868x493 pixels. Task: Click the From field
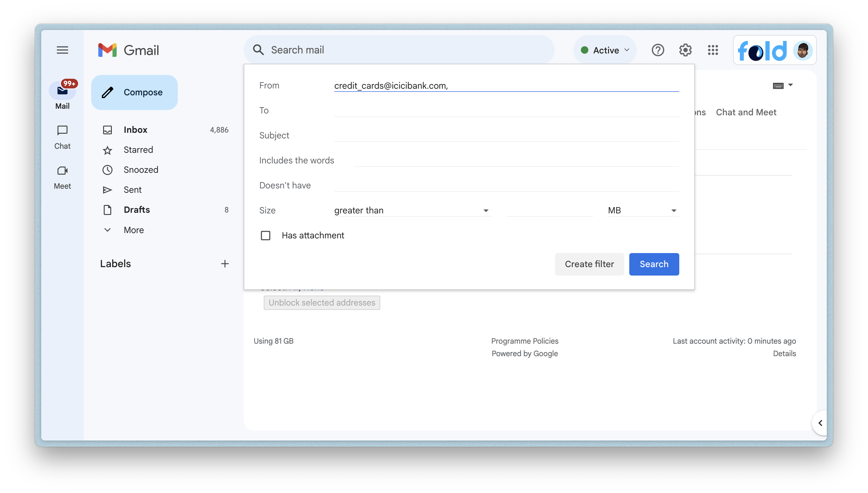(506, 85)
